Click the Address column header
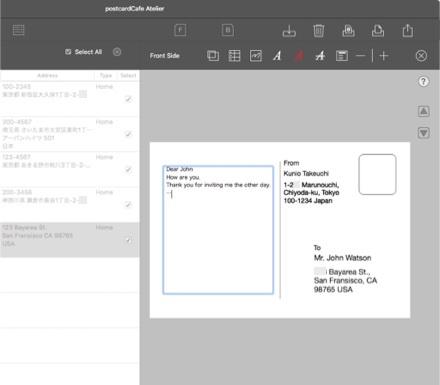 (x=47, y=76)
